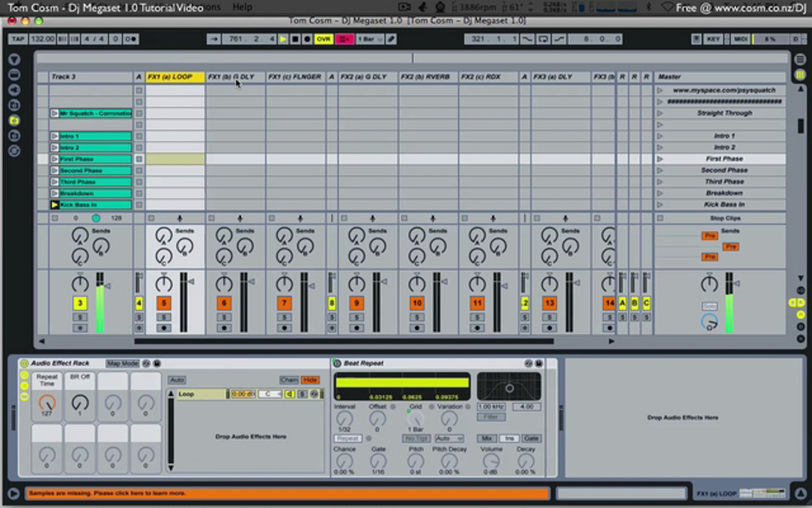This screenshot has height=508, width=812.
Task: Toggle the Computer MIDI Keyboard icon beside KEY
Action: 696,39
